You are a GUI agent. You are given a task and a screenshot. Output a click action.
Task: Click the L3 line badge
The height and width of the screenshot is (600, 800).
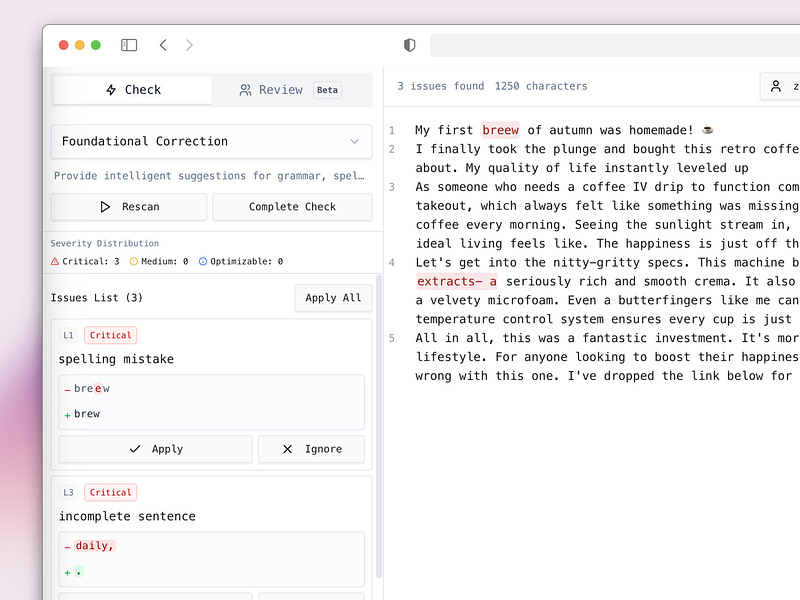tap(68, 492)
